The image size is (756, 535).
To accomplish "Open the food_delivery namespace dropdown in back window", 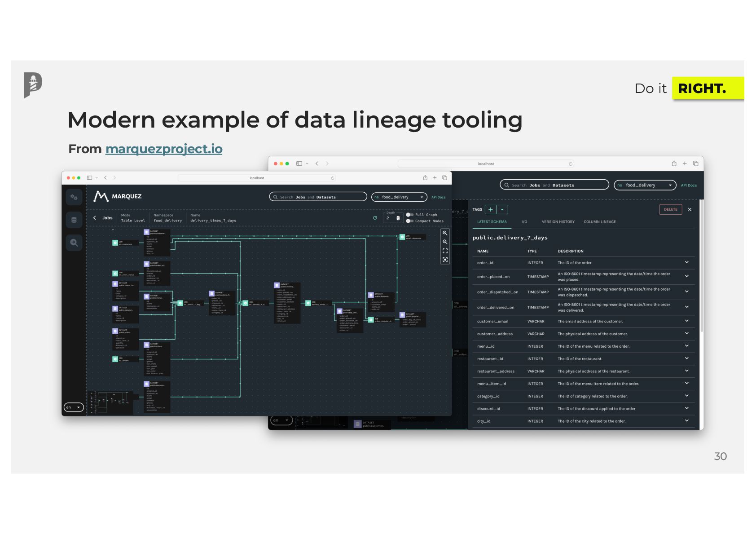I will 645,185.
